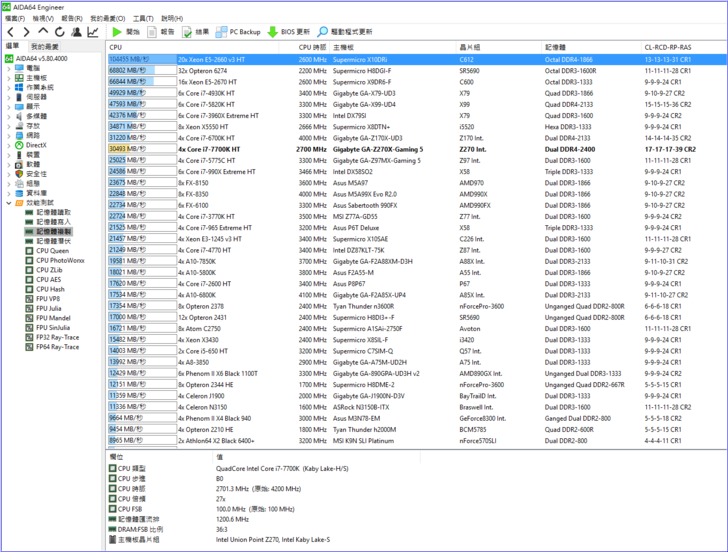Collapse the 效能測試 tree node
Viewport: 728px width, 552px height.
pos(9,203)
